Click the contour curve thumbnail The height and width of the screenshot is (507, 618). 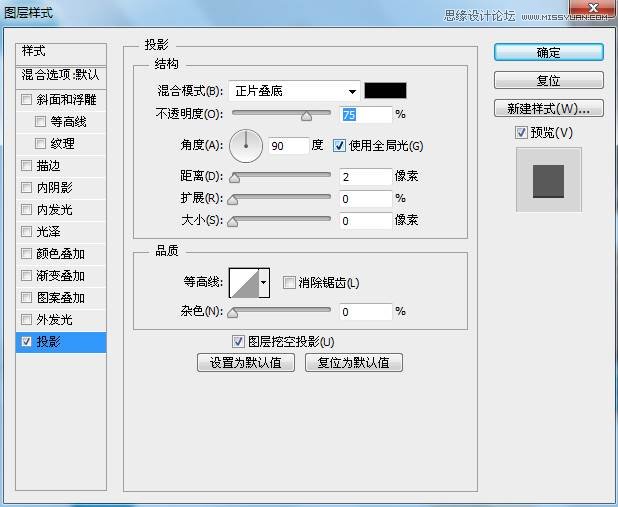244,283
